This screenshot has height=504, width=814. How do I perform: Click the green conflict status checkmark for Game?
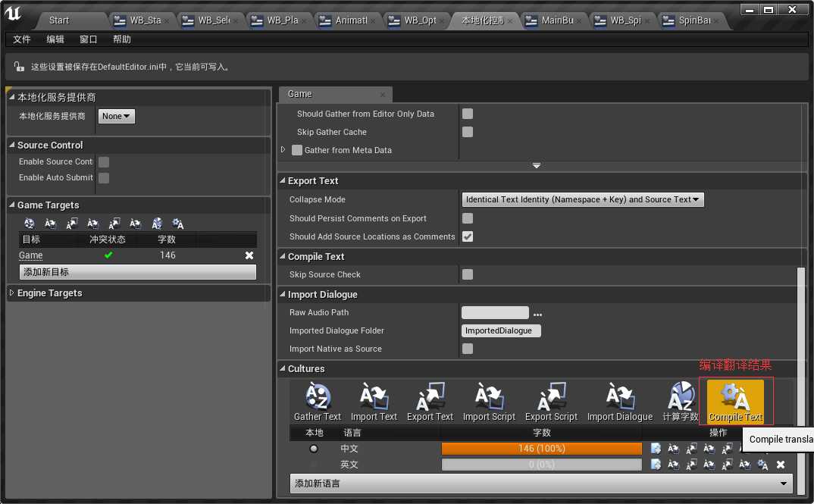[108, 255]
